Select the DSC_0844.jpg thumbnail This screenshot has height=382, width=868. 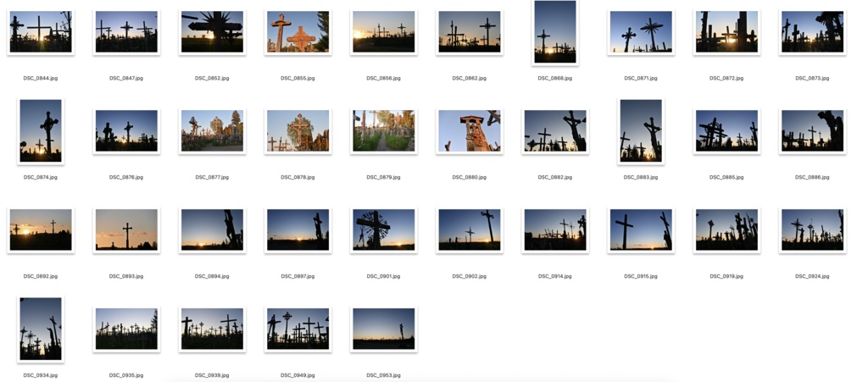(x=41, y=32)
